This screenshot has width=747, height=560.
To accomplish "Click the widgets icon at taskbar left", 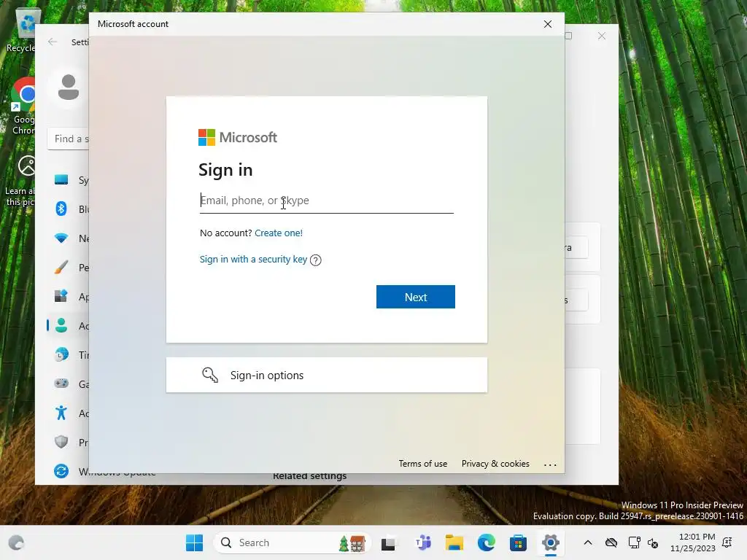I will tap(16, 542).
